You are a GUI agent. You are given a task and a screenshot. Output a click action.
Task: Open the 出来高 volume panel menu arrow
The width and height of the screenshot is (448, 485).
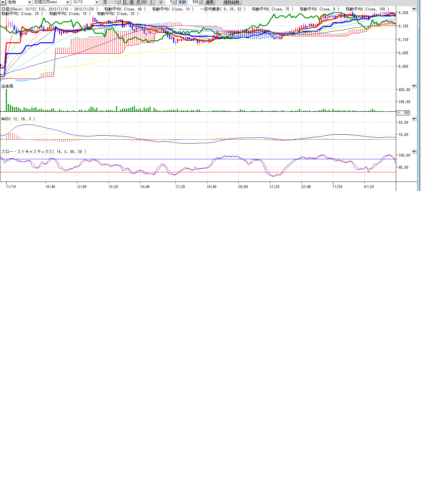[414, 86]
